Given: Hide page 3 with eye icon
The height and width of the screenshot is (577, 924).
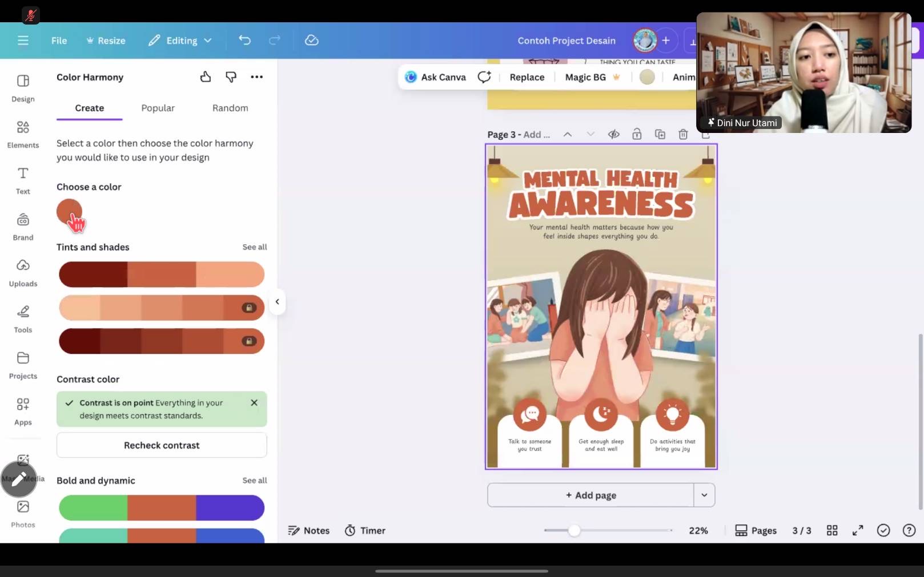Looking at the screenshot, I should pos(613,134).
